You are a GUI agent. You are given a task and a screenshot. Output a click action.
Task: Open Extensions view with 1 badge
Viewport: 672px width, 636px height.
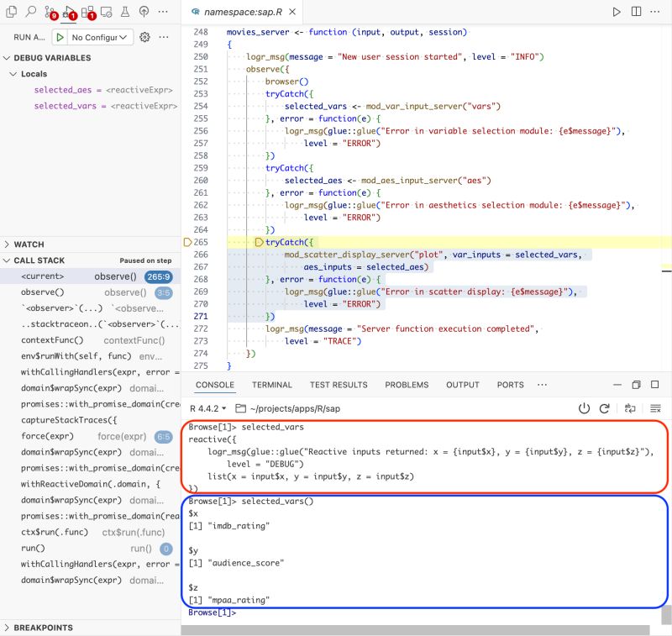click(88, 13)
